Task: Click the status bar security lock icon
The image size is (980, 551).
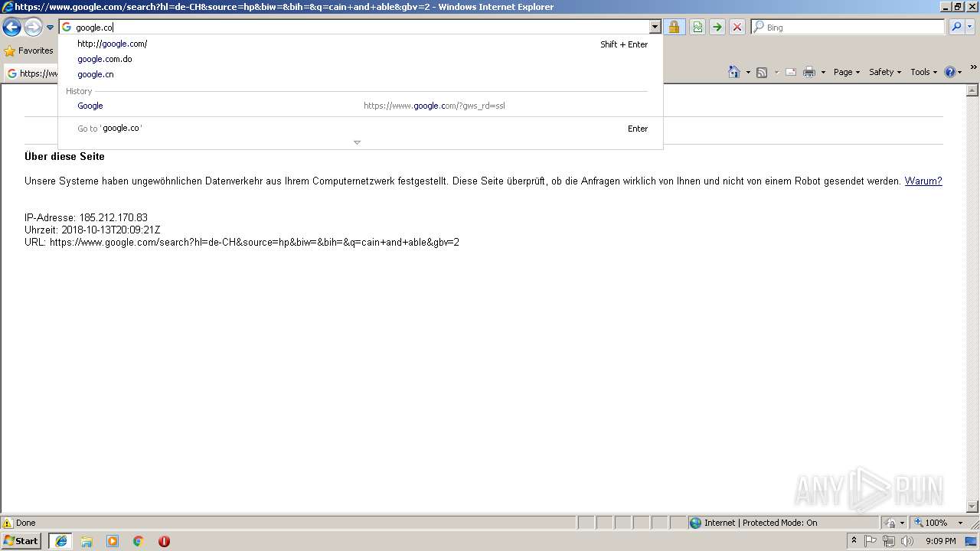Action: (890, 523)
